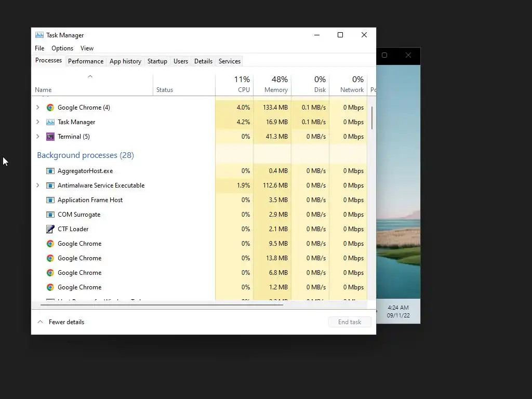Click the AggregatorHost.exe process icon
Image resolution: width=532 pixels, height=399 pixels.
click(x=50, y=171)
